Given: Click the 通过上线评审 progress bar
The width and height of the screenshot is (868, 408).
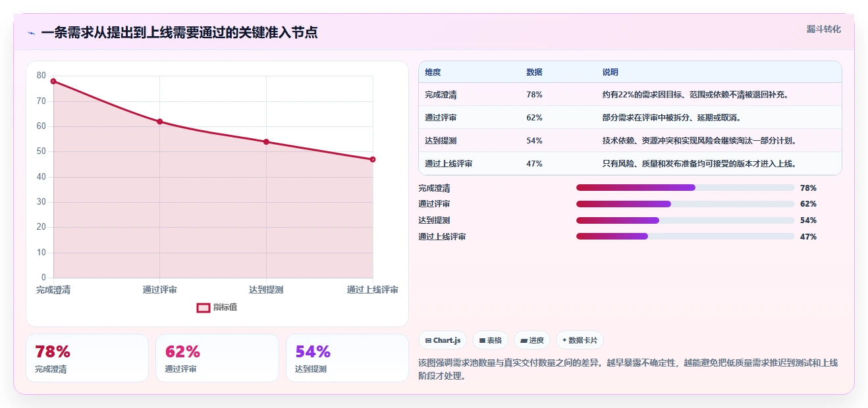Looking at the screenshot, I should (x=685, y=236).
